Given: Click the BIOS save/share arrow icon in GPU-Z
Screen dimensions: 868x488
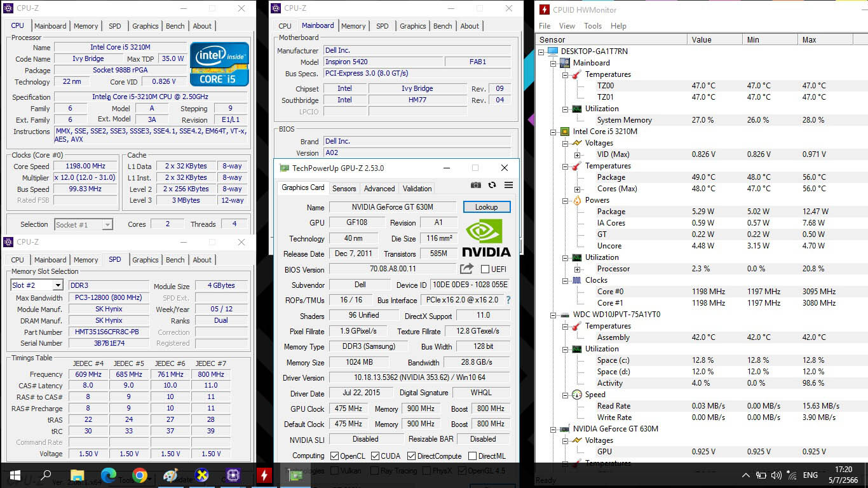Looking at the screenshot, I should click(466, 269).
